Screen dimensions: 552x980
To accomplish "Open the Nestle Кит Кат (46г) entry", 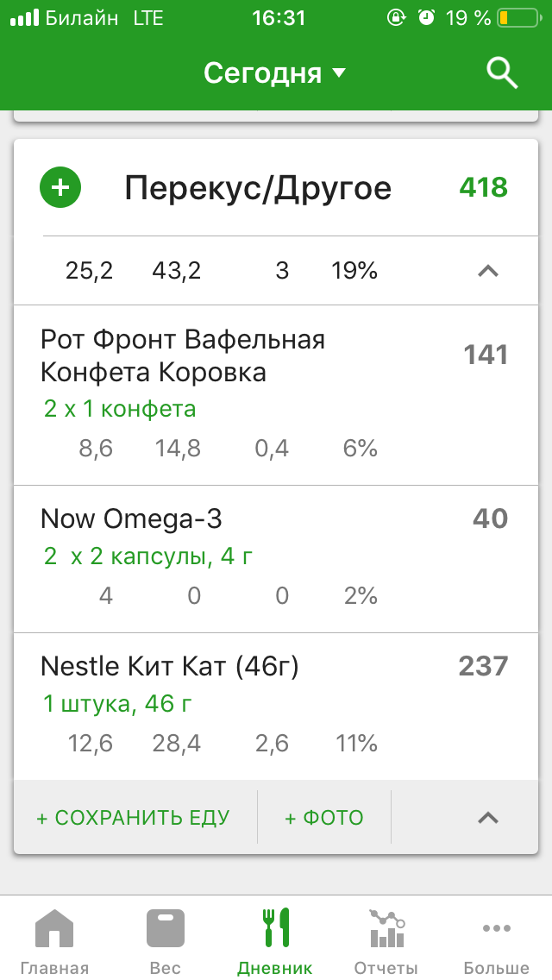I will (x=169, y=666).
